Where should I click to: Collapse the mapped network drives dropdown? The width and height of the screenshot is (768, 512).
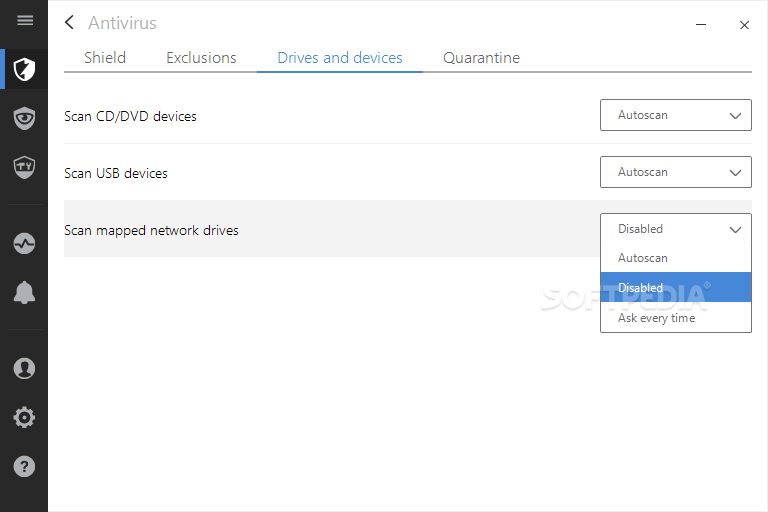click(x=675, y=229)
